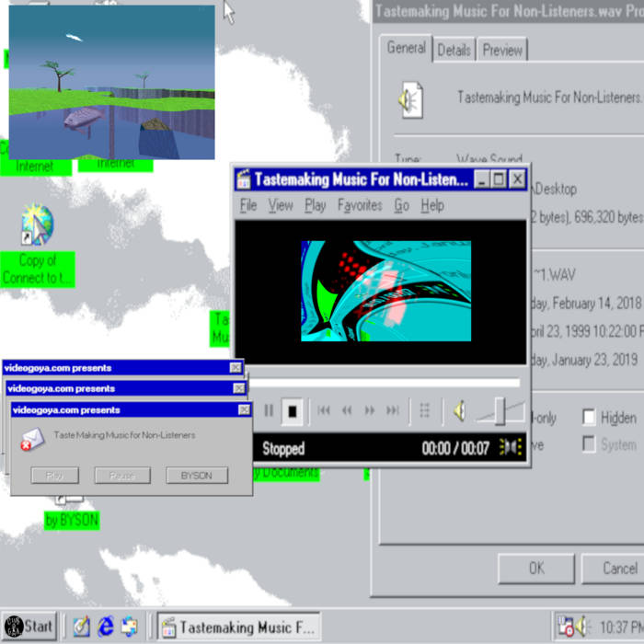This screenshot has height=644, width=644.
Task: Toggle the System attribute checkbox
Action: point(589,444)
